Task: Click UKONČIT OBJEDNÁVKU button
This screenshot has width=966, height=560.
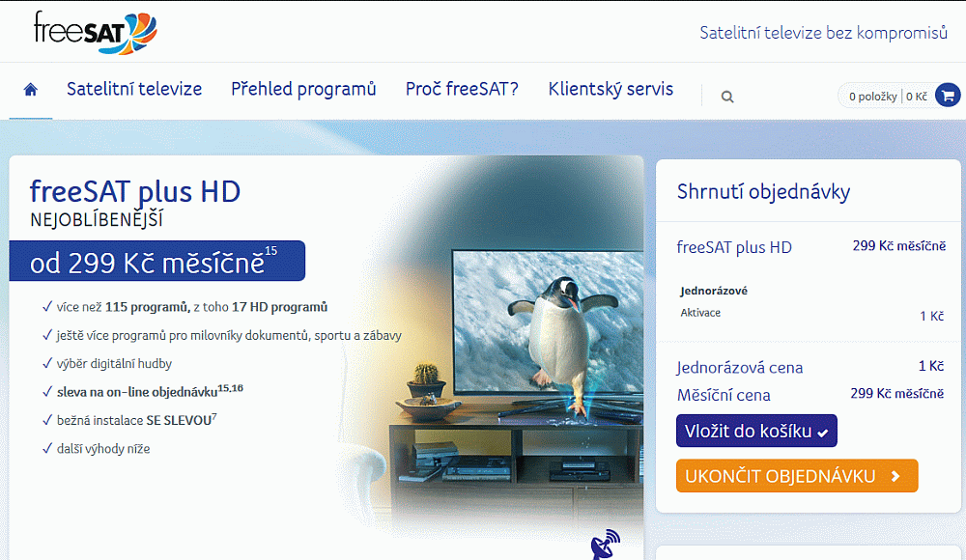Action: (x=797, y=476)
